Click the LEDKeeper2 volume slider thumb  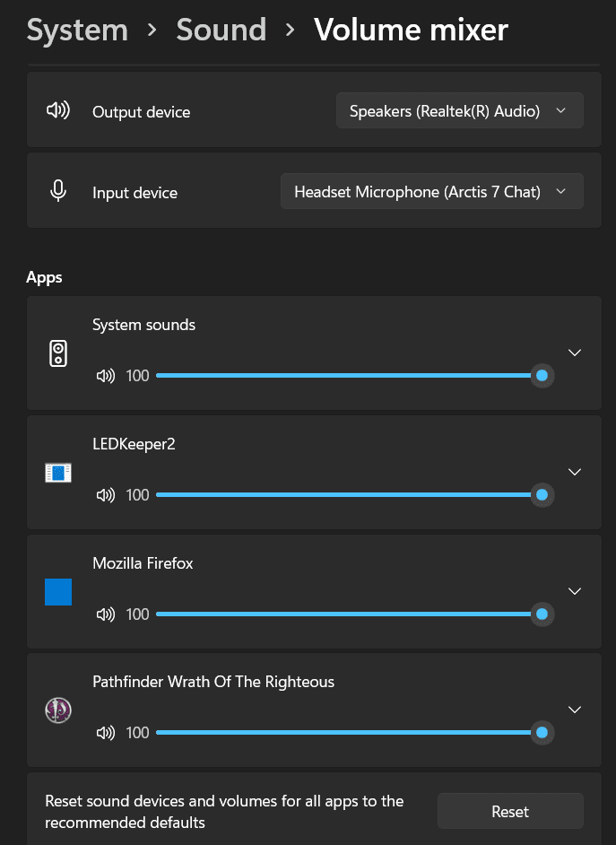coord(542,495)
